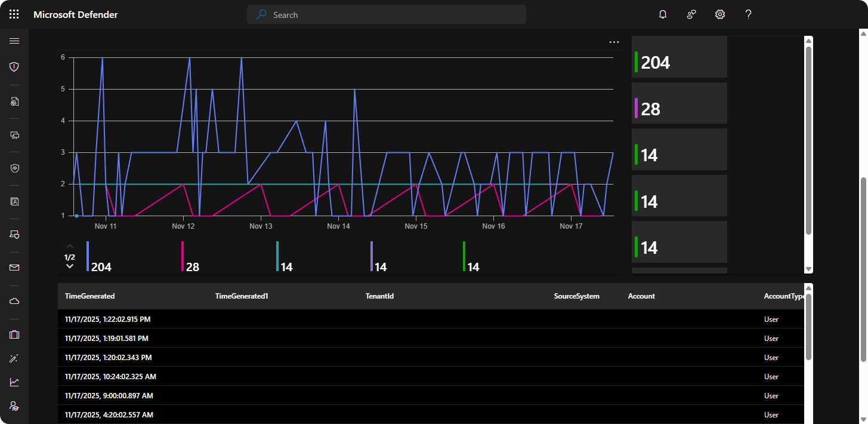Open the settings gear icon

[x=720, y=14]
